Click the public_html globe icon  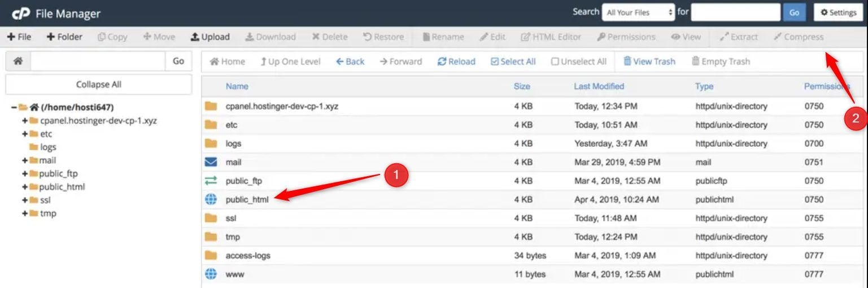211,199
